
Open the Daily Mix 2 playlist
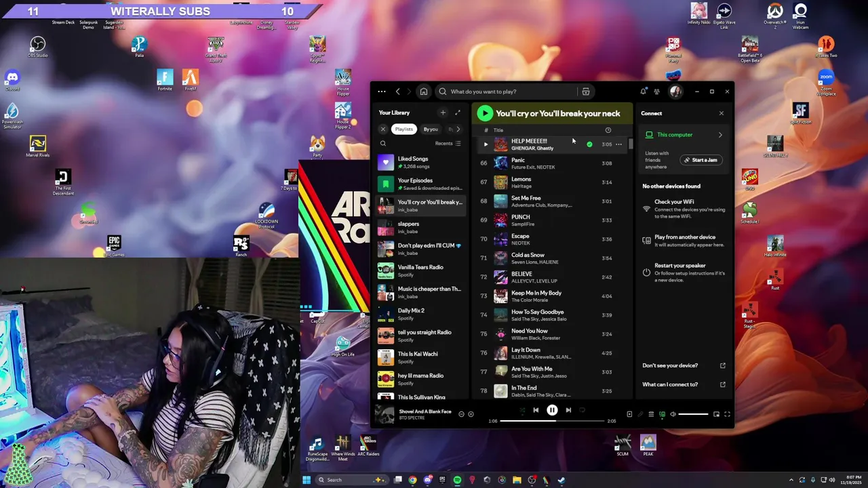(x=420, y=314)
